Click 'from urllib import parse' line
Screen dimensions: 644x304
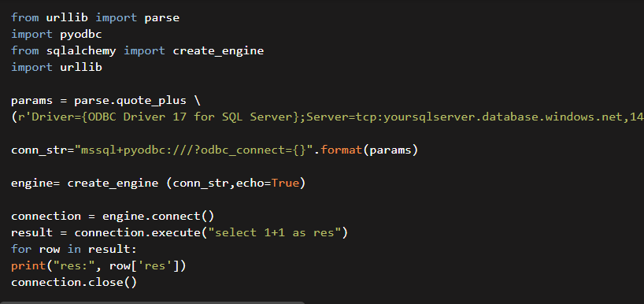95,18
